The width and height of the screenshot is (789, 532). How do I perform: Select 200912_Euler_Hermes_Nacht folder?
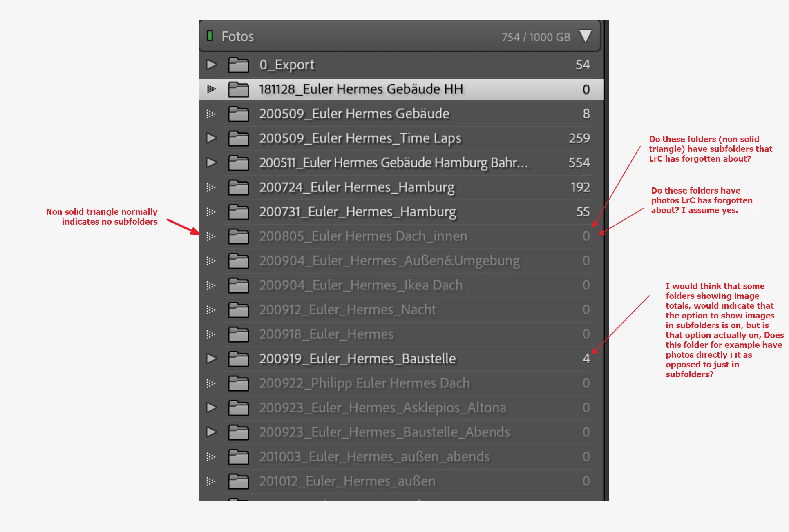[347, 310]
